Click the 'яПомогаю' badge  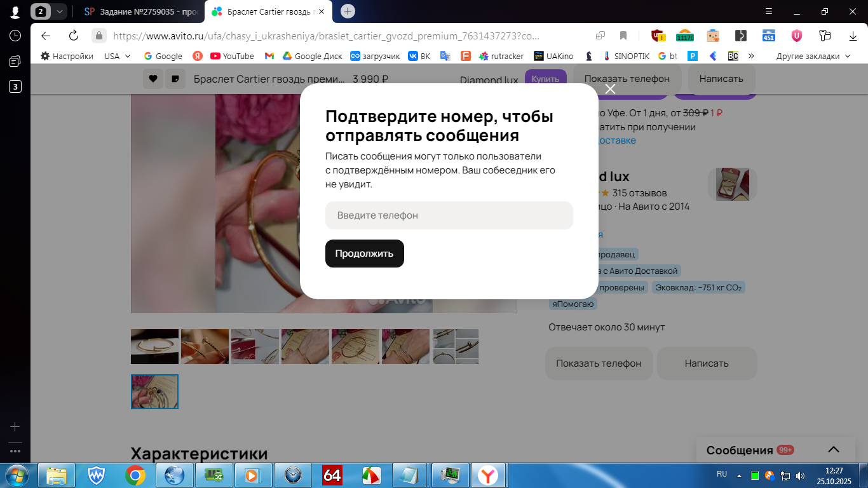573,304
